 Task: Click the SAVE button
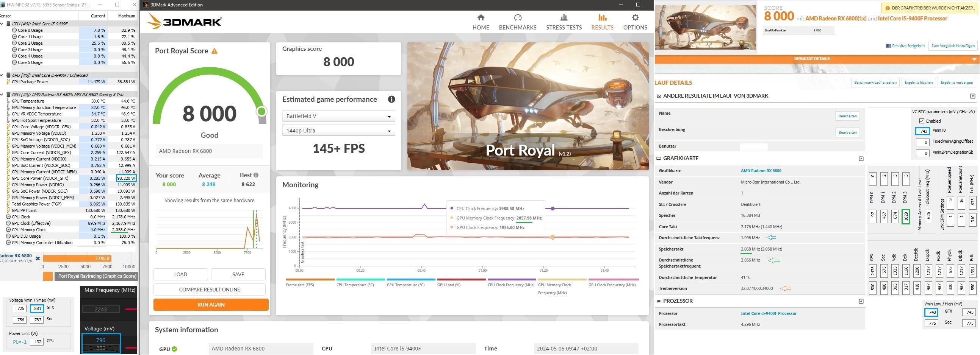click(238, 274)
